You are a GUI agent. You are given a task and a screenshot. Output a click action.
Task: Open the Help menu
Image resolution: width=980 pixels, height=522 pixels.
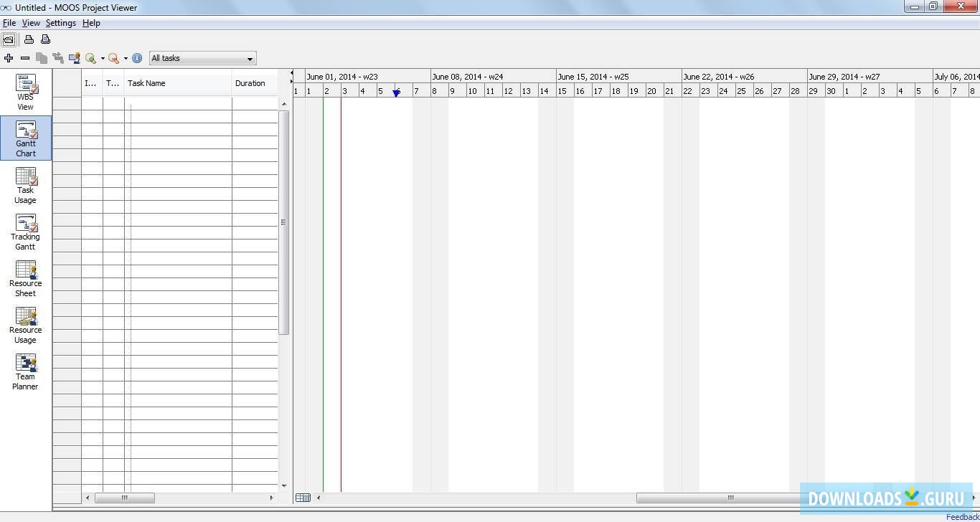(91, 22)
